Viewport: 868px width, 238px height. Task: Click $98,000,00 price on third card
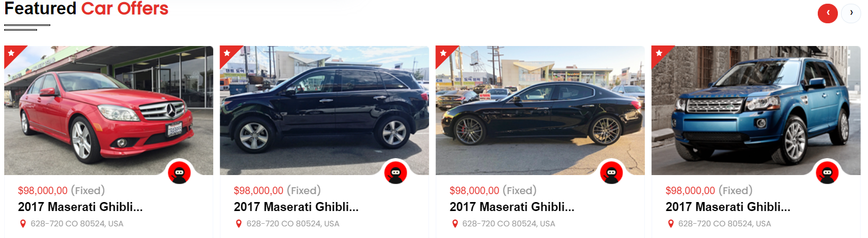tap(474, 190)
